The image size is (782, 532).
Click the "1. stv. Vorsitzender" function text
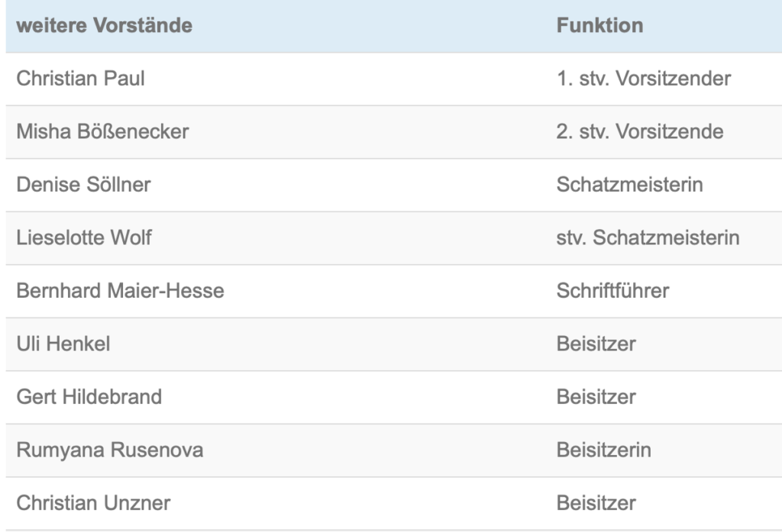644,79
